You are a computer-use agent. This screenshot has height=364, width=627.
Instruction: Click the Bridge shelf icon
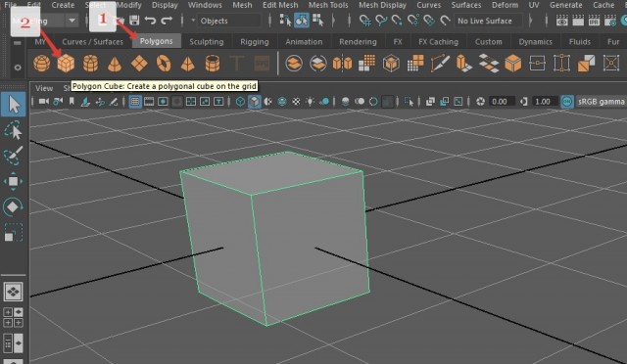coord(489,64)
